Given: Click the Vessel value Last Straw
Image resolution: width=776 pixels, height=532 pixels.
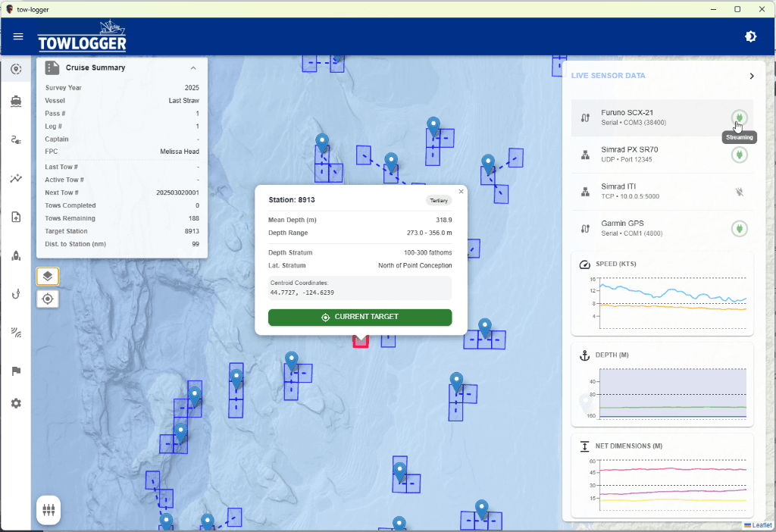Looking at the screenshot, I should 183,101.
